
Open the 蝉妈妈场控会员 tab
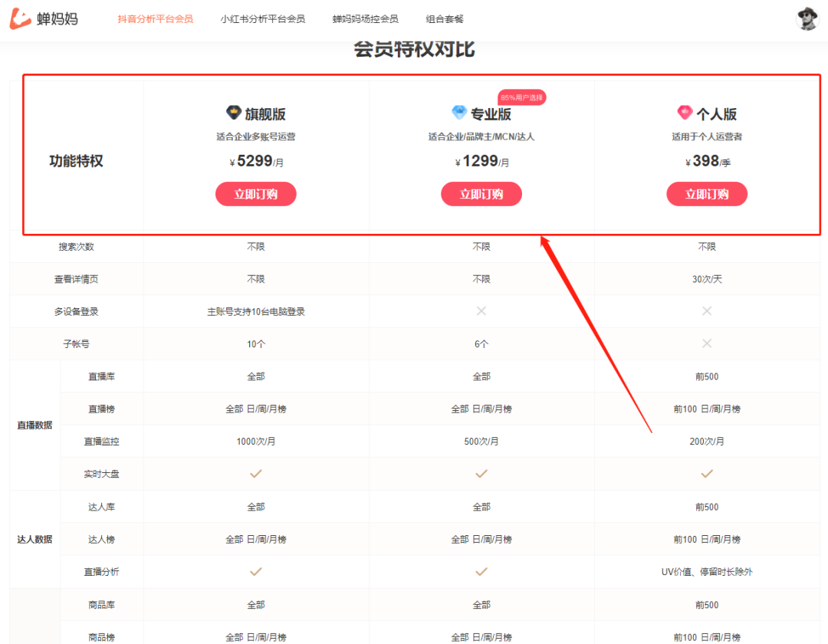point(366,19)
